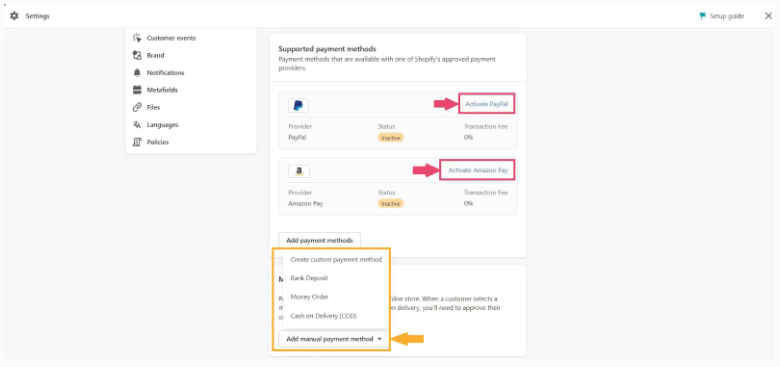Click the Setup guide flag icon
Image resolution: width=780 pixels, height=367 pixels.
(702, 16)
